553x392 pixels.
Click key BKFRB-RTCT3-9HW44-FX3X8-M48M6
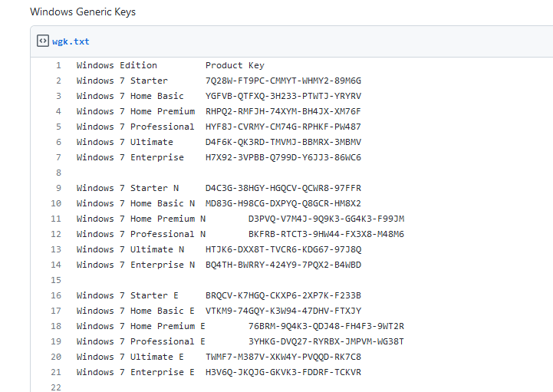(326, 234)
